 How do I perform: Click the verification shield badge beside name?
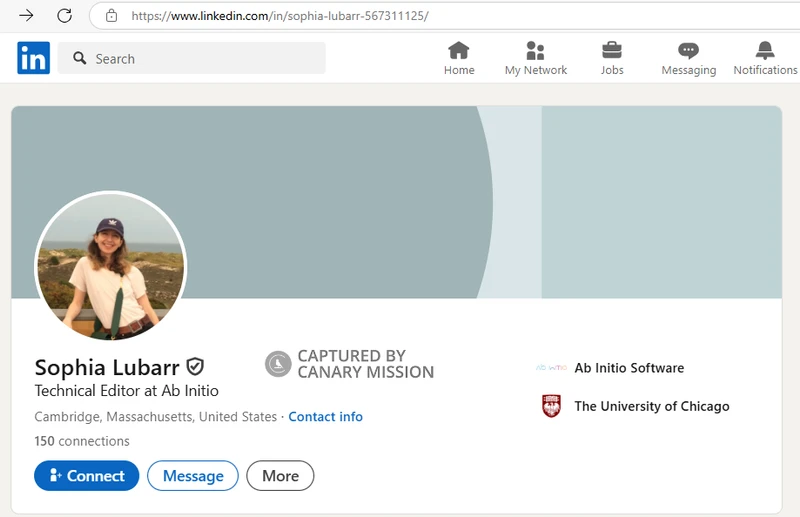195,367
